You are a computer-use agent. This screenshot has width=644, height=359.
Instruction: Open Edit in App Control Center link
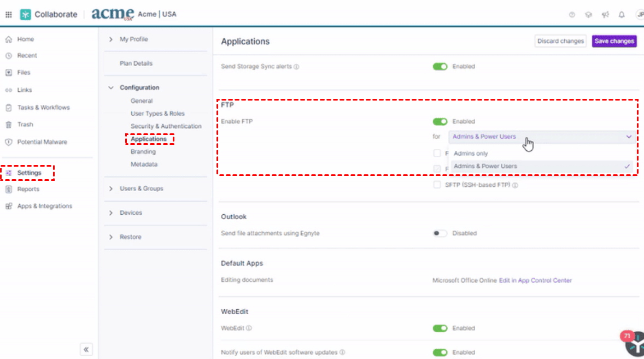pyautogui.click(x=535, y=280)
